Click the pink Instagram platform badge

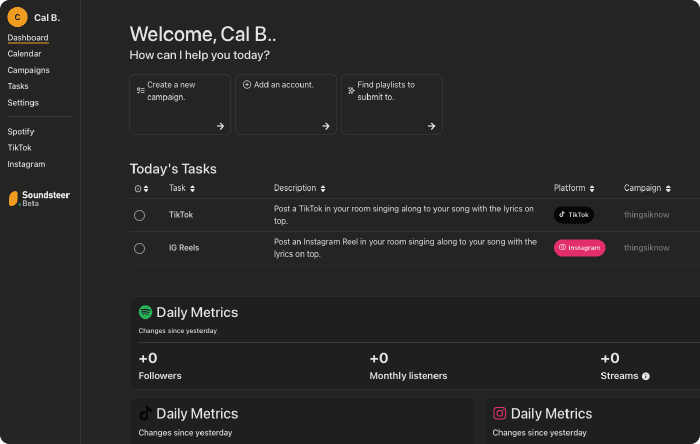click(x=579, y=247)
